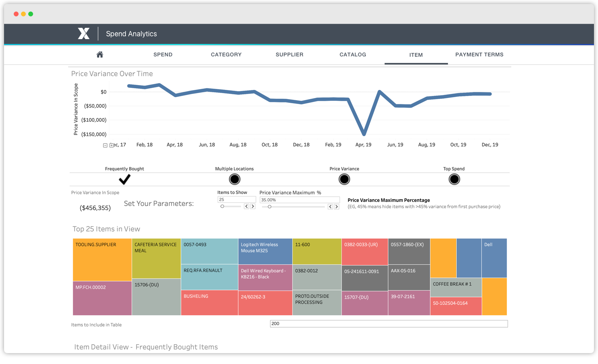Select the 0557-1860-(EX) tile
This screenshot has height=364, width=598.
pos(409,252)
